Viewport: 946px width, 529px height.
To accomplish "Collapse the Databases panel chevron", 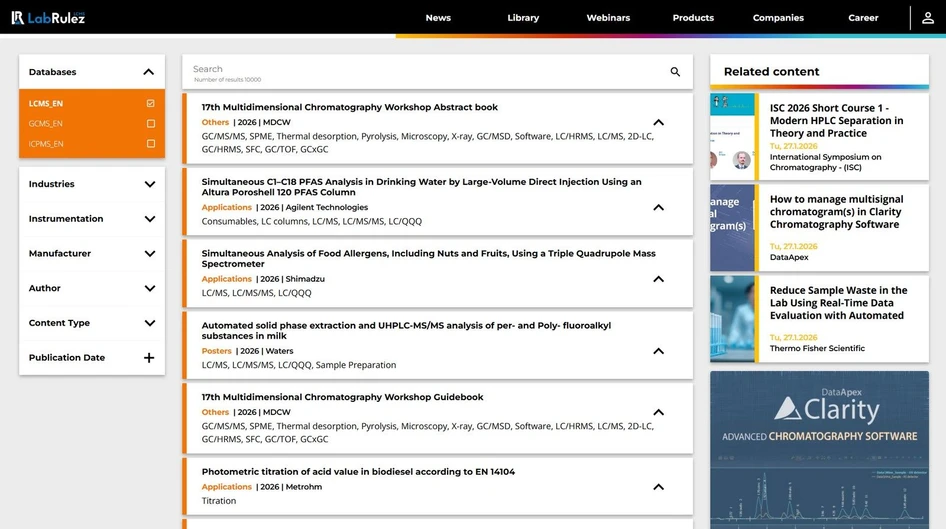I will coord(149,72).
